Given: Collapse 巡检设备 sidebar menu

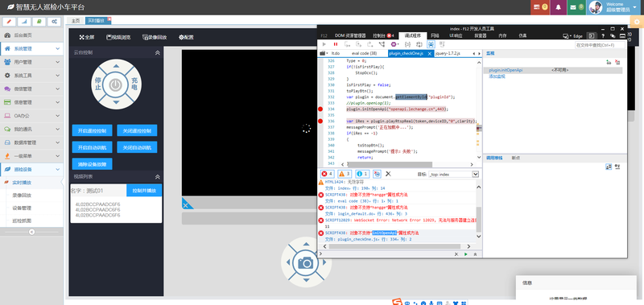Looking at the screenshot, I should click(x=32, y=169).
